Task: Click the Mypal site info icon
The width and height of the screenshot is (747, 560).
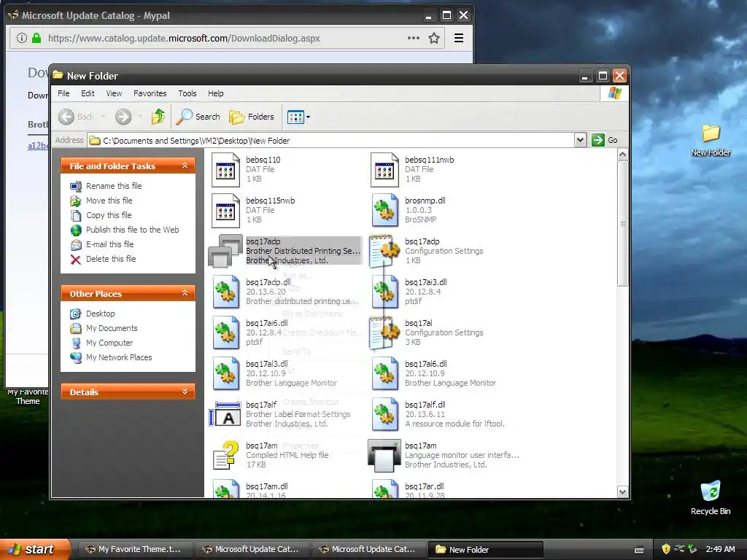Action: (x=21, y=38)
